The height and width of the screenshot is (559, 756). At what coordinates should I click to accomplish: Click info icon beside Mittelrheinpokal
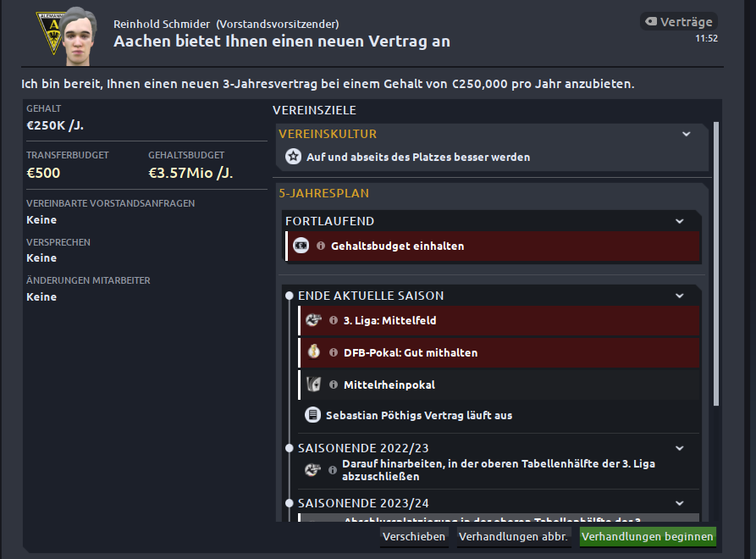pos(334,385)
